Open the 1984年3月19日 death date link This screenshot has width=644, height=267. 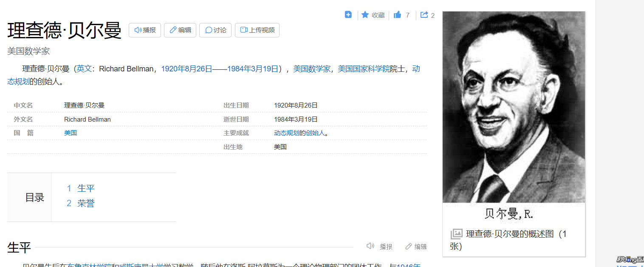click(x=253, y=69)
